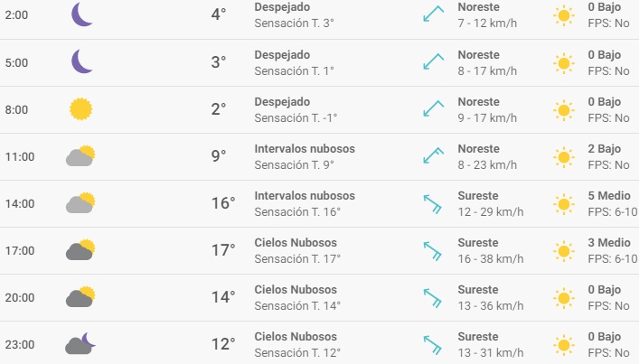Click the UV sun icon at 17:00

point(564,251)
